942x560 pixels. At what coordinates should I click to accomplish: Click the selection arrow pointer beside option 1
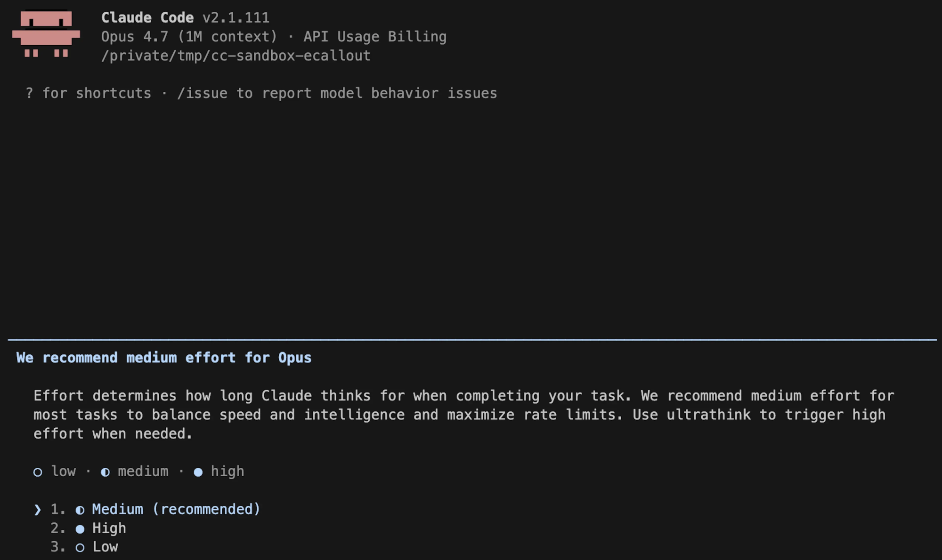tap(38, 510)
